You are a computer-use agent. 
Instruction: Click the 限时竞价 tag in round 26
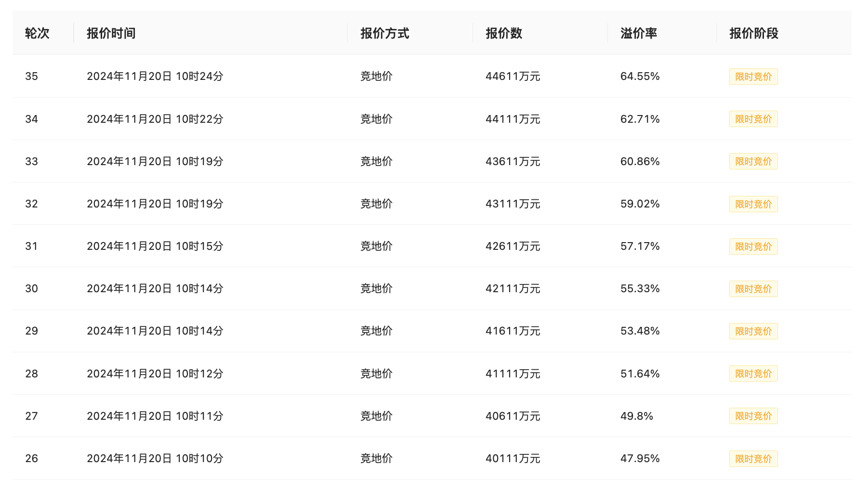click(x=753, y=459)
